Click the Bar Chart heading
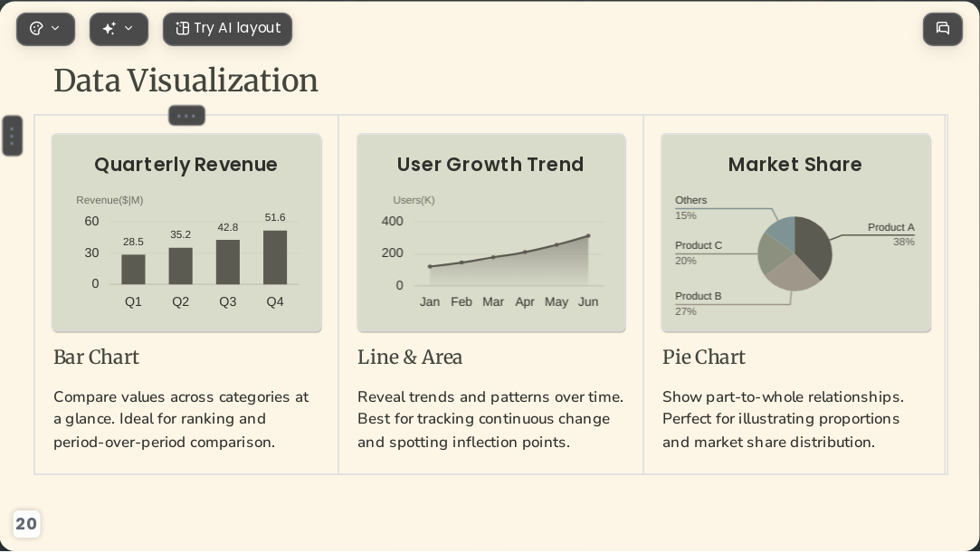This screenshot has height=553, width=980. [96, 358]
